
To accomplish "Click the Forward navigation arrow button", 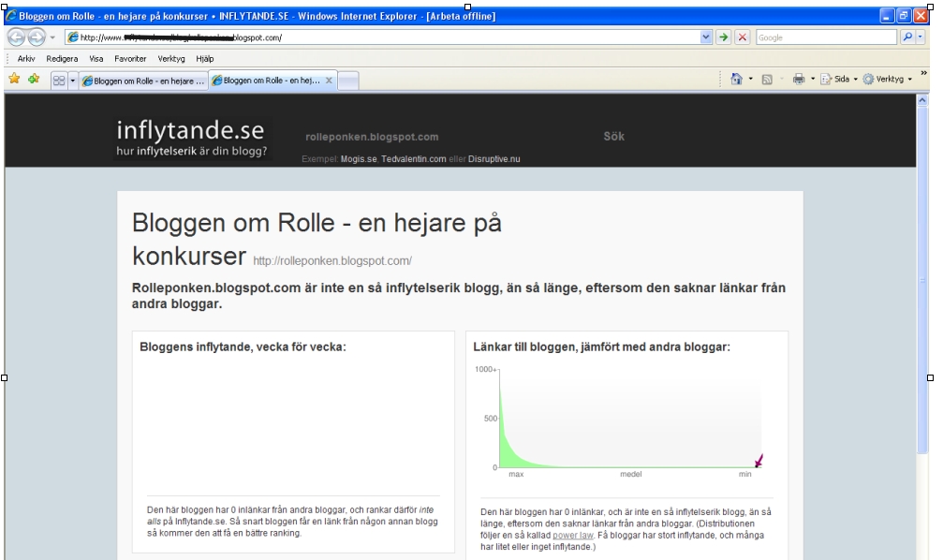I will 37,37.
